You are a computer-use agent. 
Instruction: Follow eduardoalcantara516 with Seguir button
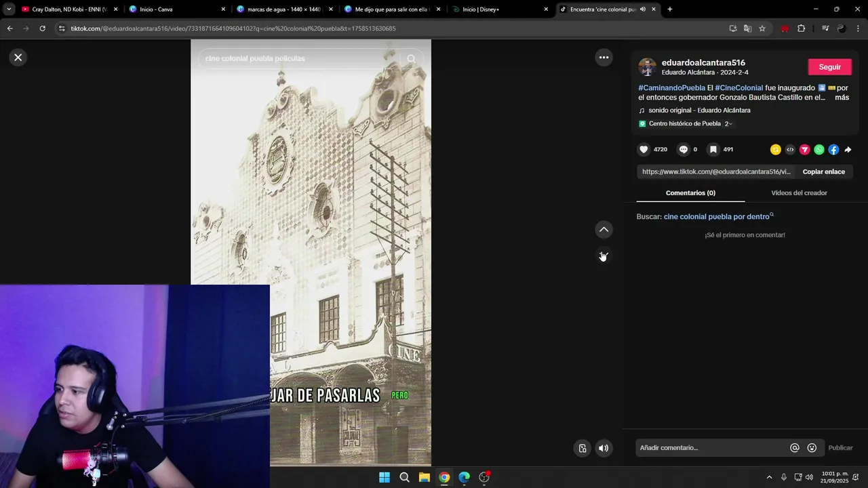(829, 67)
